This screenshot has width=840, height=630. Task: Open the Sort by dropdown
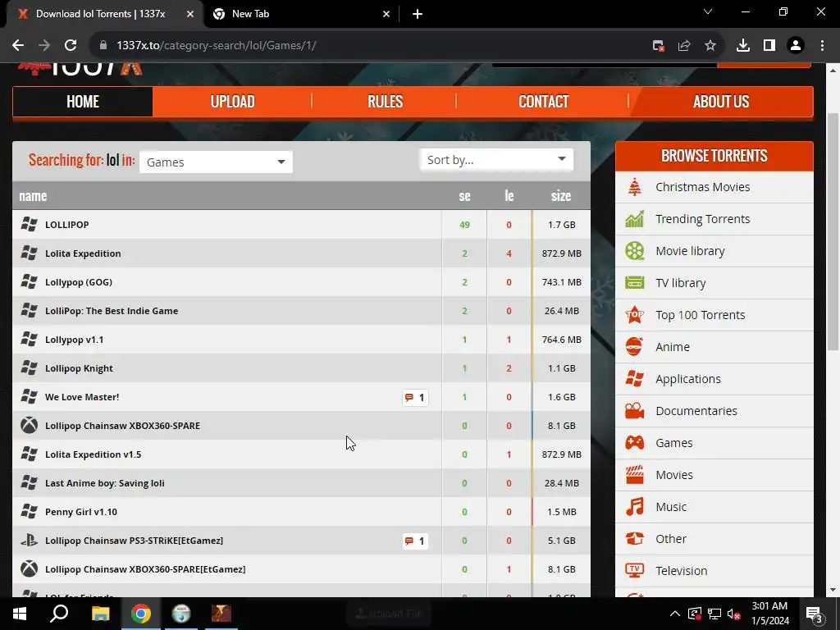[x=496, y=160]
